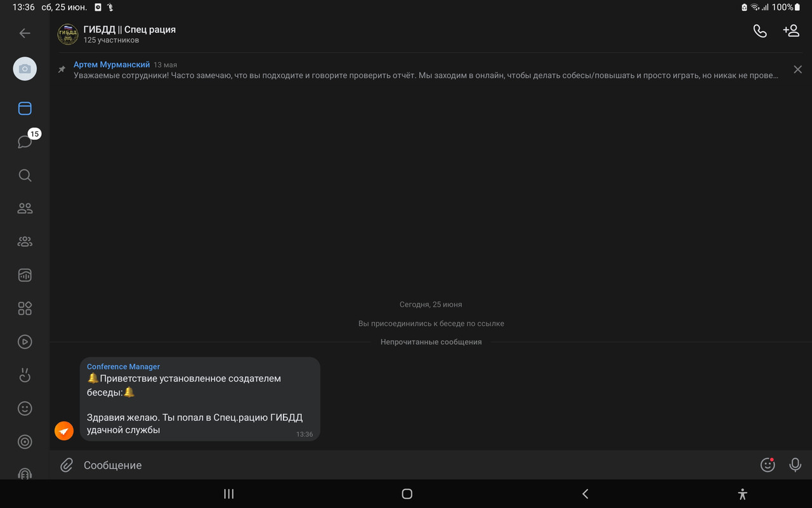Open the sticker and emoji picker
Image resolution: width=812 pixels, height=508 pixels.
tap(767, 465)
